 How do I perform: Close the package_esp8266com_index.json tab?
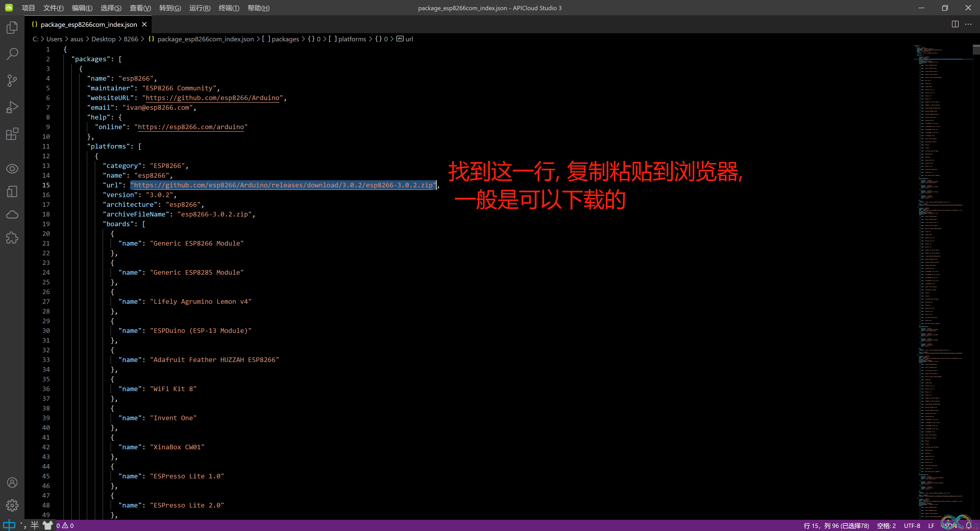coord(144,24)
